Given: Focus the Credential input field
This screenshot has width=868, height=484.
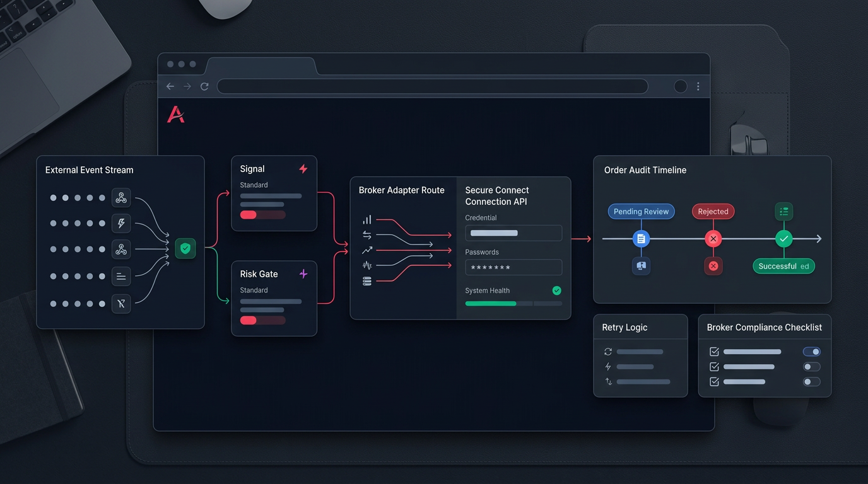Looking at the screenshot, I should (513, 233).
